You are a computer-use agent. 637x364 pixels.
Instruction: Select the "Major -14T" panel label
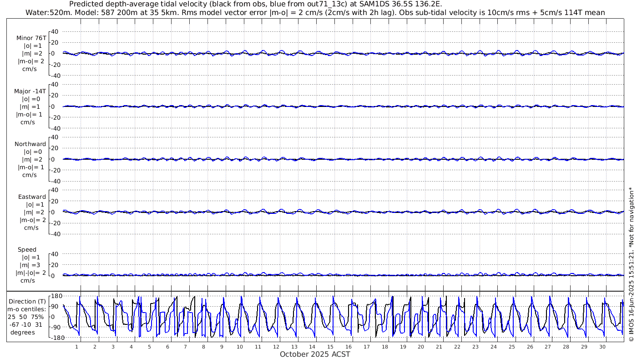pyautogui.click(x=30, y=91)
